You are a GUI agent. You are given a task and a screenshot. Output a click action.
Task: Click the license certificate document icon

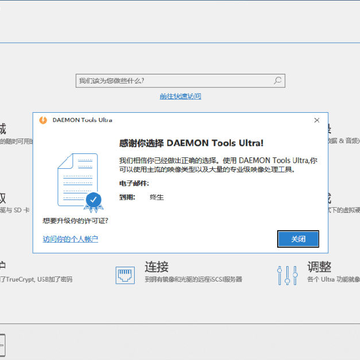pos(80,182)
